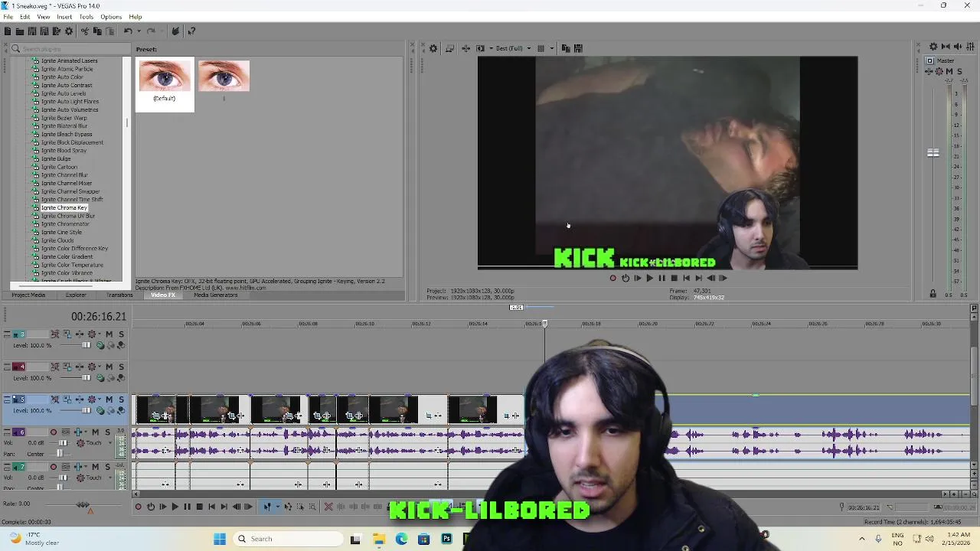980x551 pixels.
Task: Open the Touch automation dropdown on track 6
Action: click(110, 443)
